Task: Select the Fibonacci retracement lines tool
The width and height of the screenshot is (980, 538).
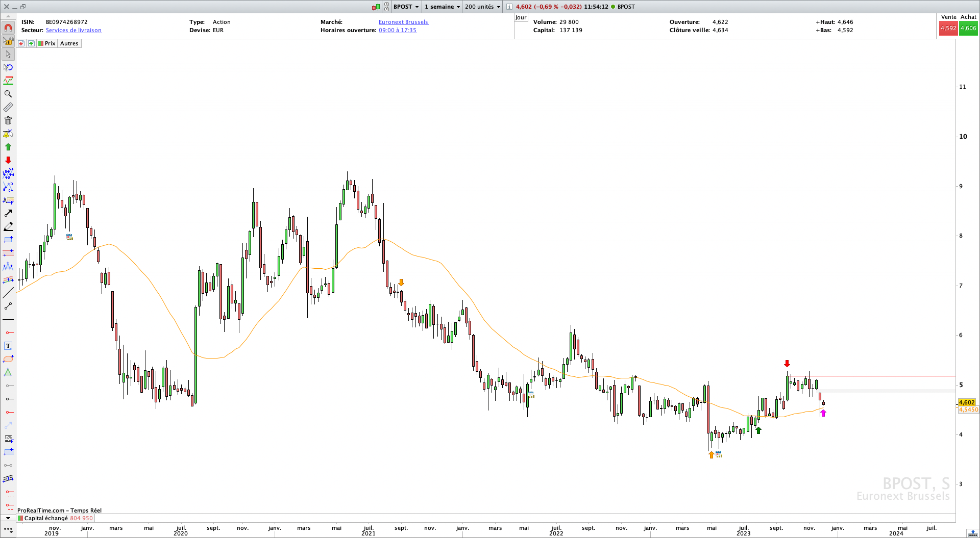Action: pos(8,439)
